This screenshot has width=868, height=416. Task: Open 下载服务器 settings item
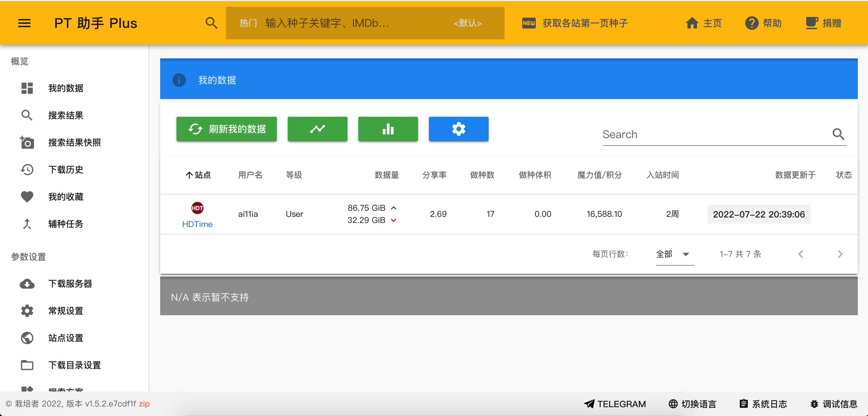click(x=74, y=284)
